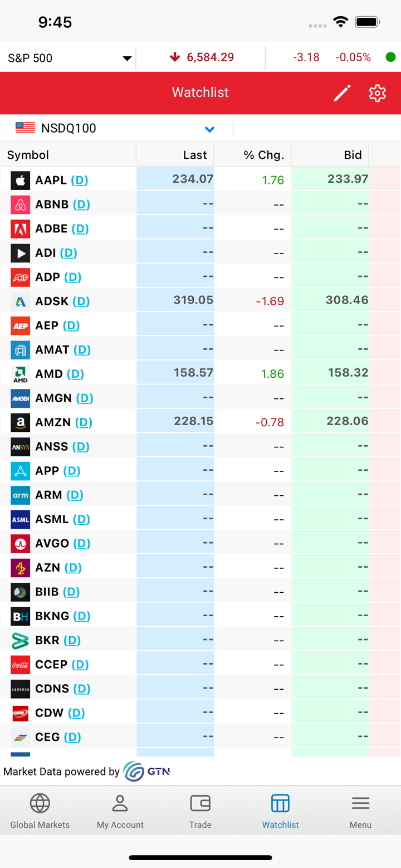Tap the Apple logo icon for AAPL
The width and height of the screenshot is (401, 868).
21,181
